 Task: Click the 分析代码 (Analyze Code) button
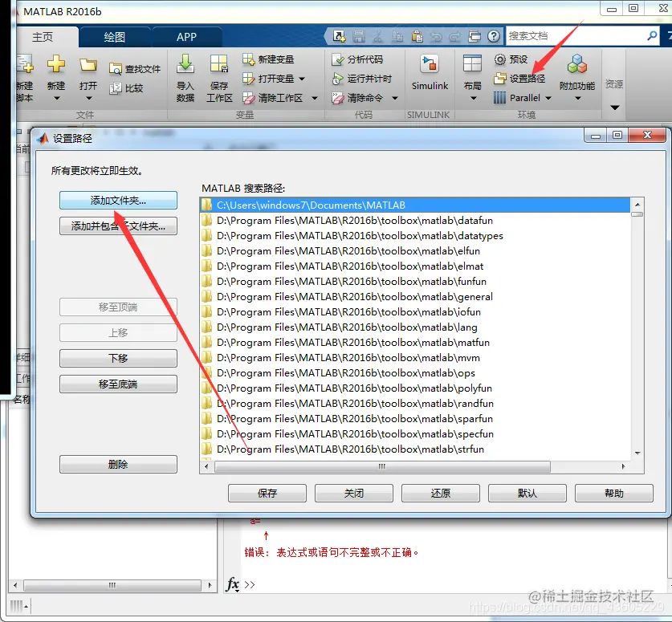click(357, 59)
